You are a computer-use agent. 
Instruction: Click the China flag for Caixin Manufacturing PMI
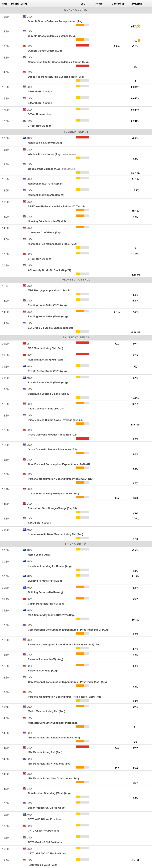25,599
